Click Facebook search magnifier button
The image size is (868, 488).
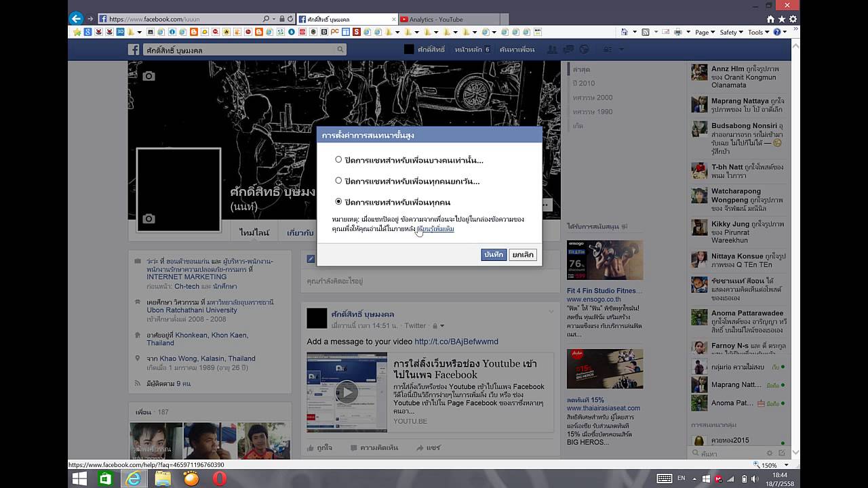coord(340,49)
